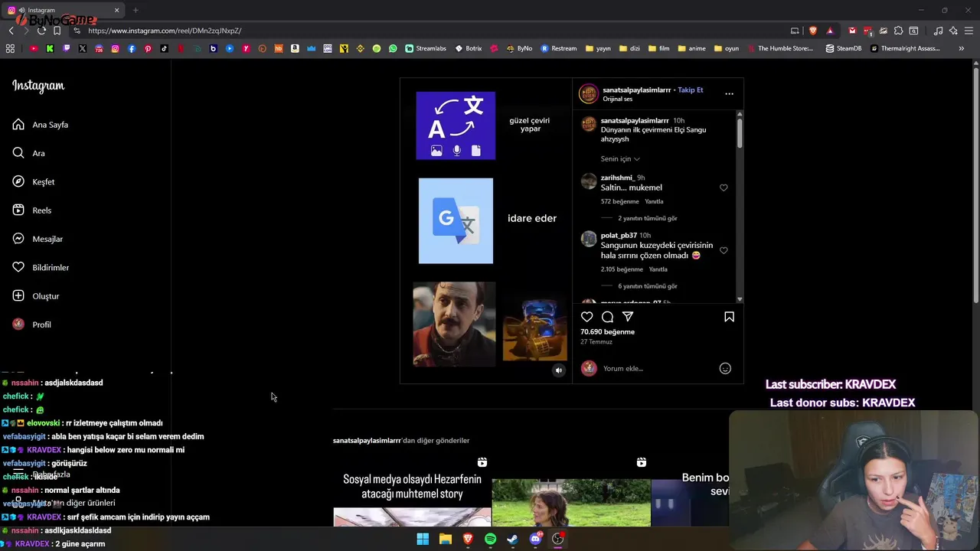Click Oluştur in the sidebar
Screen dimensions: 980x551
click(38, 296)
